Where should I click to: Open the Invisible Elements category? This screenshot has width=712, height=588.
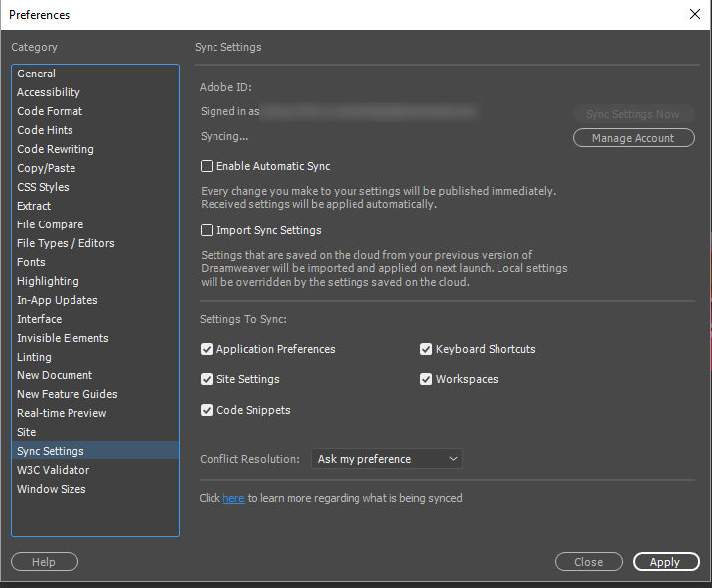point(95,338)
